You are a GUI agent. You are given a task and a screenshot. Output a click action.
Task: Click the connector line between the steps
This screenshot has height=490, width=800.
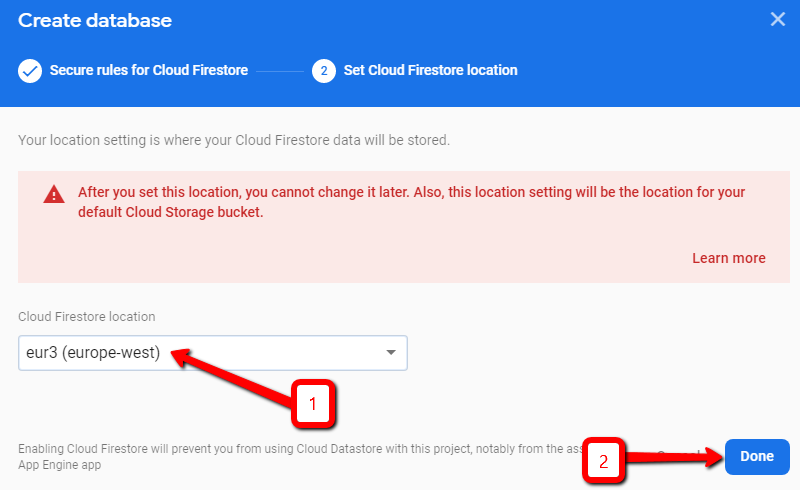click(280, 71)
